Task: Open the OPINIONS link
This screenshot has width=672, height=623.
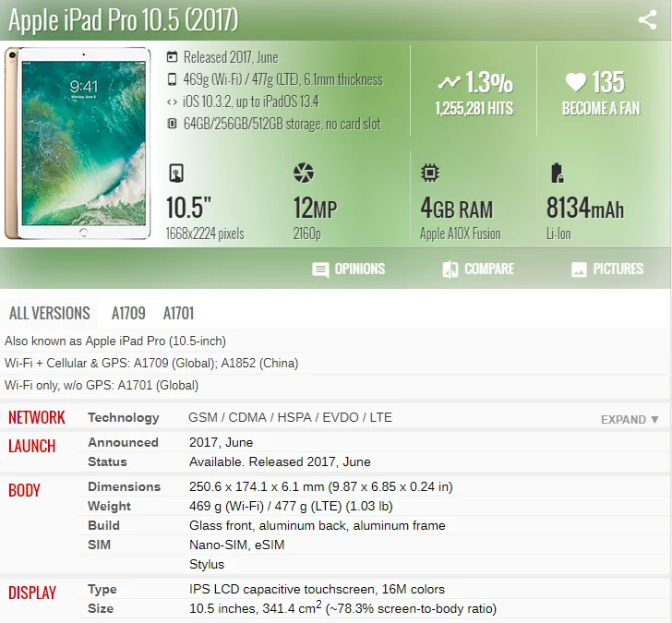Action: [360, 270]
